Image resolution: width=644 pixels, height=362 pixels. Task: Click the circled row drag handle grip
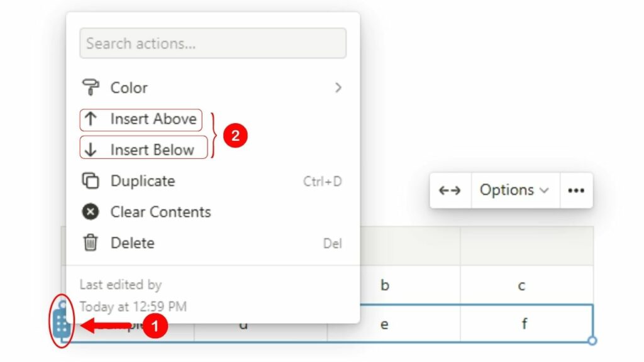pos(63,322)
